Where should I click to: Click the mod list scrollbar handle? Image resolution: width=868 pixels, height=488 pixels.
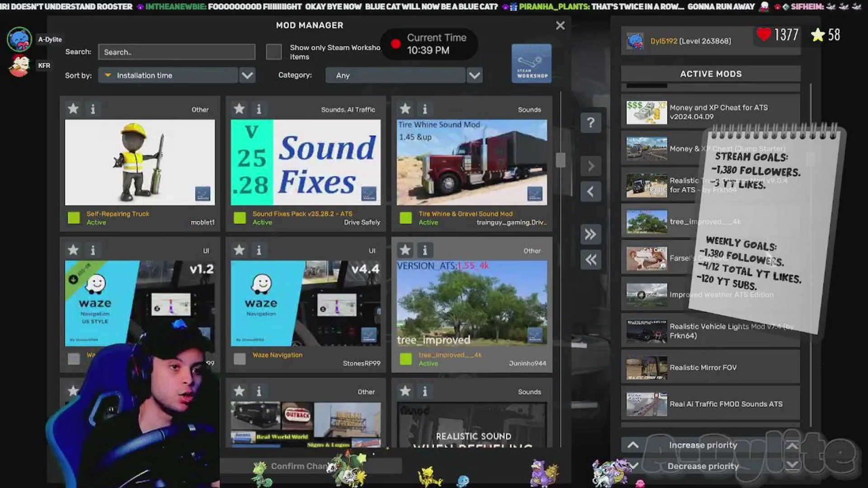pos(561,160)
